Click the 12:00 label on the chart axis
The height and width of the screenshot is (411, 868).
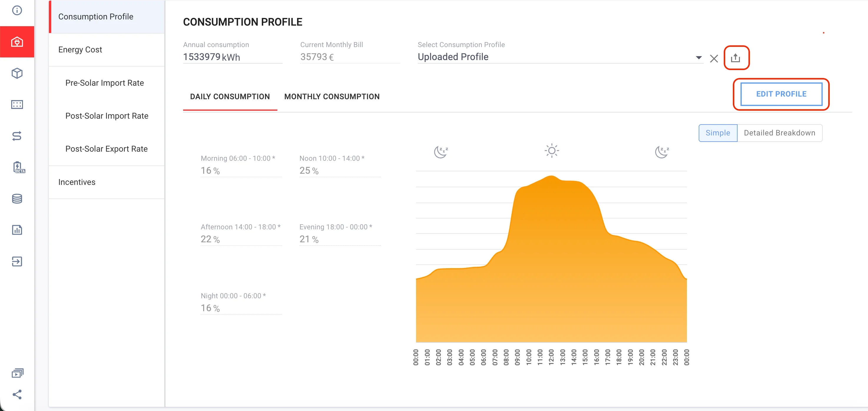[x=551, y=357]
